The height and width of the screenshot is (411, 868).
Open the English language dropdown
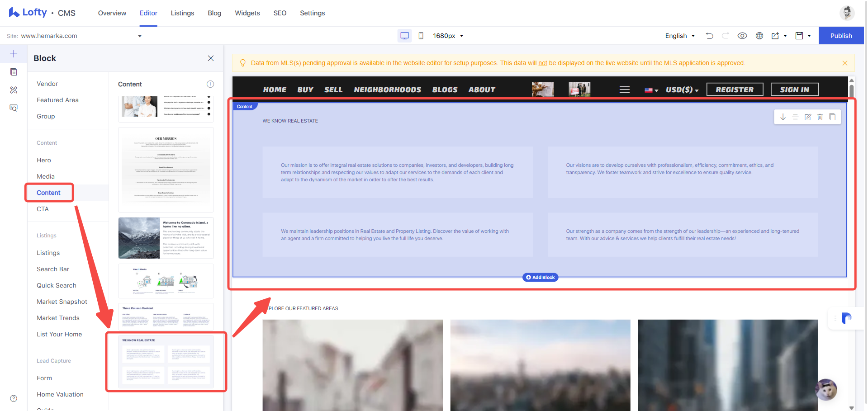point(680,36)
